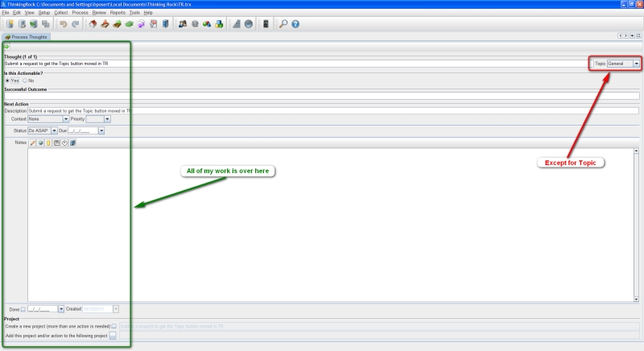Click the pencil icon in Notes toolbar
The width and height of the screenshot is (644, 351).
click(33, 142)
